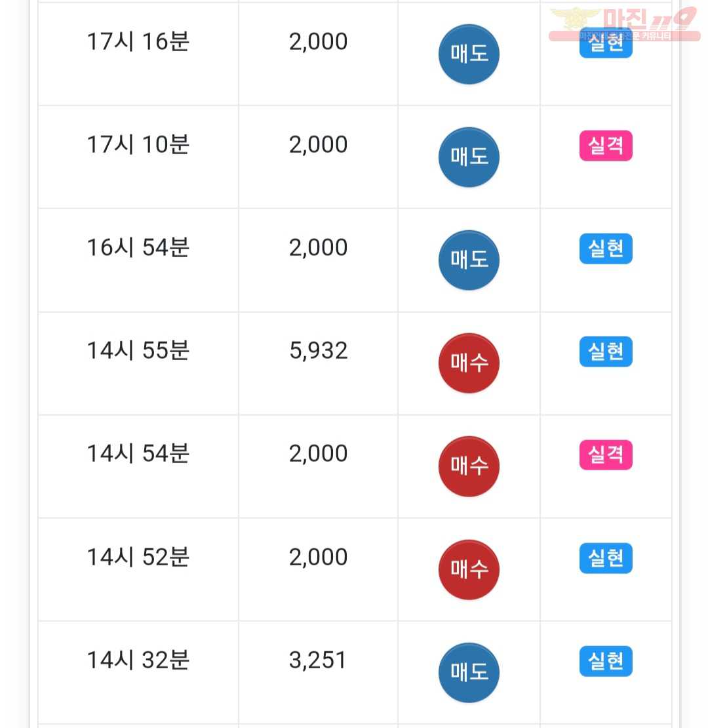Click the 매도 circle in 17시 10분 row
The height and width of the screenshot is (728, 708).
click(x=469, y=157)
